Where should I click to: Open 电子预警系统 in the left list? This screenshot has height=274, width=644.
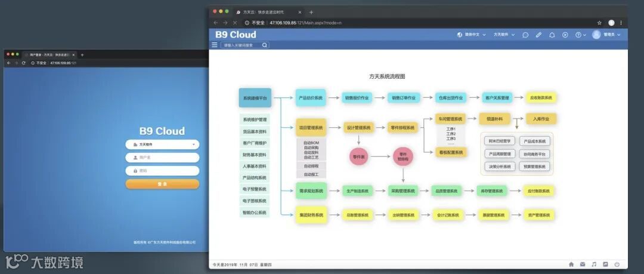[255, 189]
